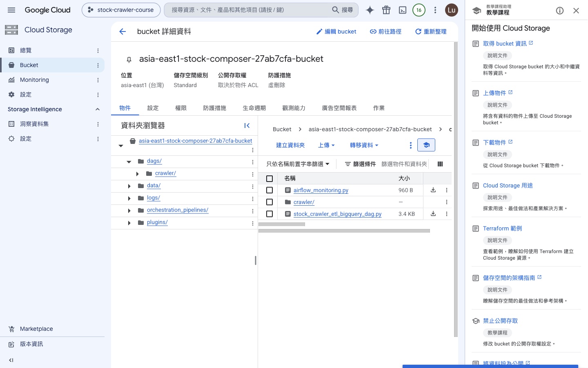
Task: Expand the logs/ folder in tree
Action: (x=129, y=199)
